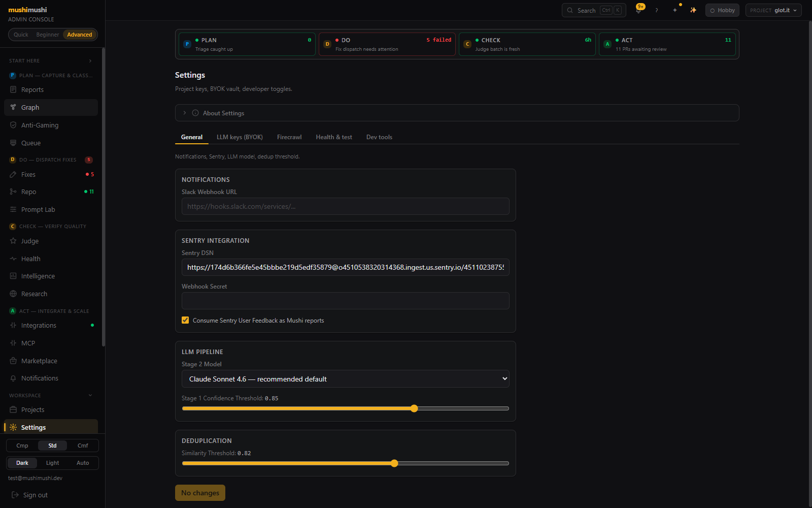Image resolution: width=812 pixels, height=508 pixels.
Task: Open Integrations in the sidebar
Action: 51,325
